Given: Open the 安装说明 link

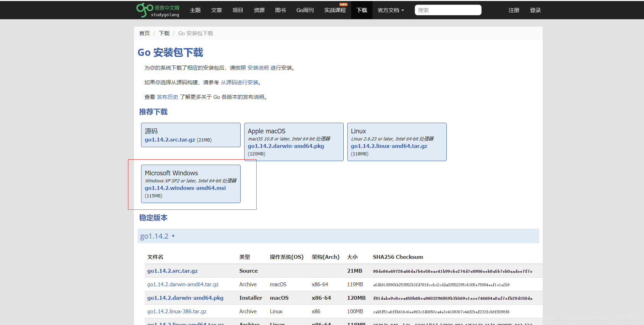Looking at the screenshot, I should (x=258, y=68).
